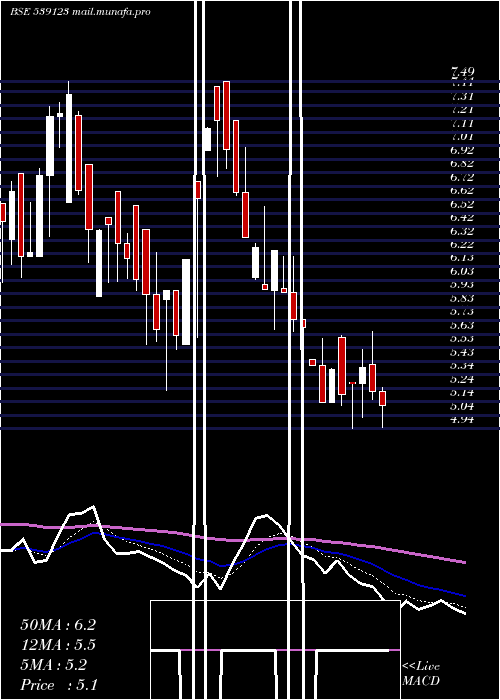This screenshot has width=500, height=700.
Task: Click the 6.42 price axis label
Action: 462,217
